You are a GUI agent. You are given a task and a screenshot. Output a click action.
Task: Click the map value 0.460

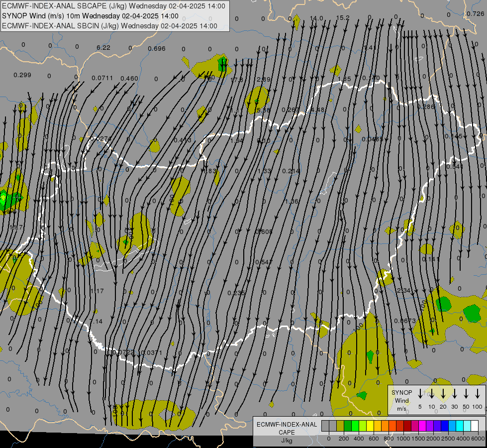click(129, 78)
